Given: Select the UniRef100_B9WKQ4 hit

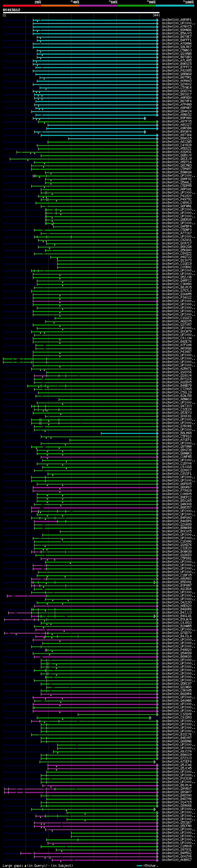Looking at the screenshot, I should click(177, 172).
